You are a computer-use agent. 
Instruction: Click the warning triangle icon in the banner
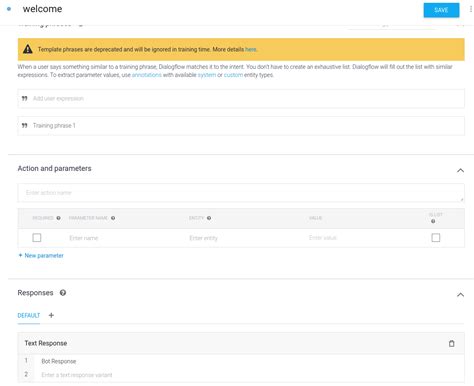[x=28, y=49]
